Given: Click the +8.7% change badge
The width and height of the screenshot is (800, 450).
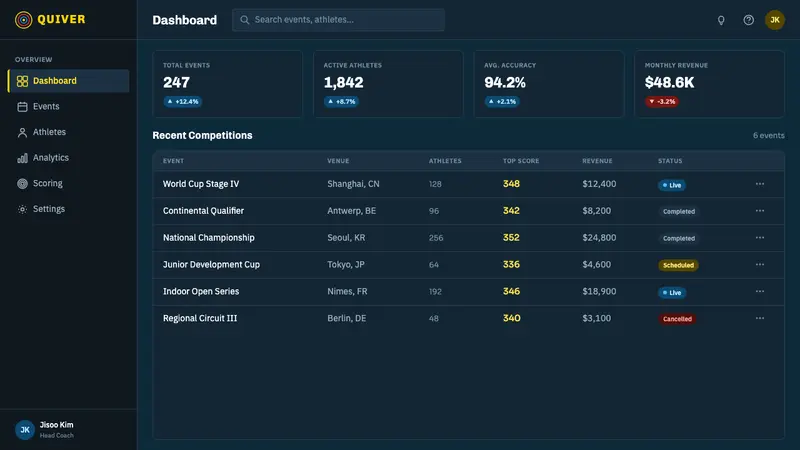Looking at the screenshot, I should pyautogui.click(x=341, y=102).
